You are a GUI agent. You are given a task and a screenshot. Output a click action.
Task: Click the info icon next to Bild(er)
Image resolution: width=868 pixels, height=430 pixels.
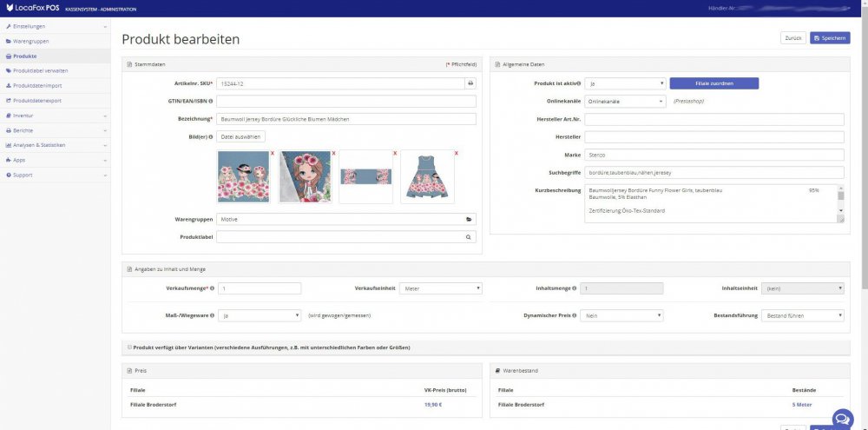coord(211,136)
